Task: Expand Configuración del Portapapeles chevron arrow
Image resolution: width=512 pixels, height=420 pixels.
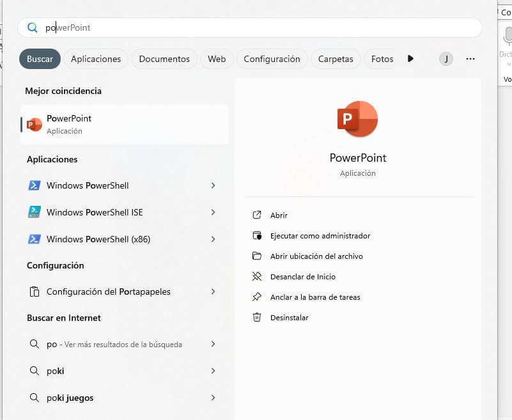Action: [x=213, y=292]
